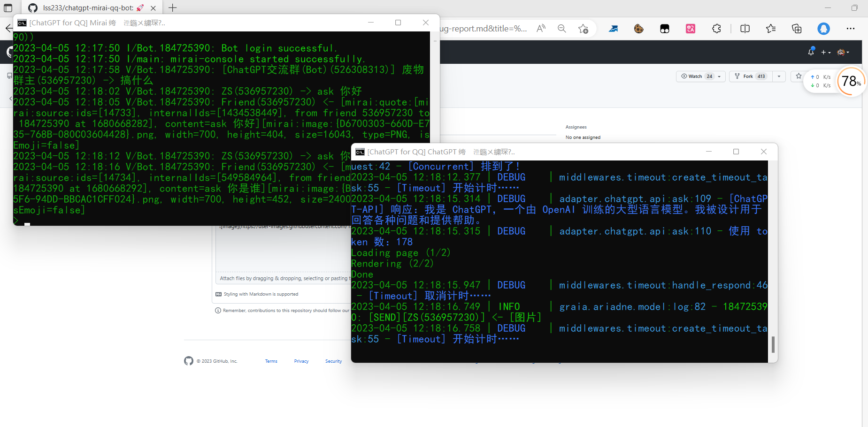The image size is (868, 427).
Task: Launch the translate extension
Action: (x=691, y=29)
